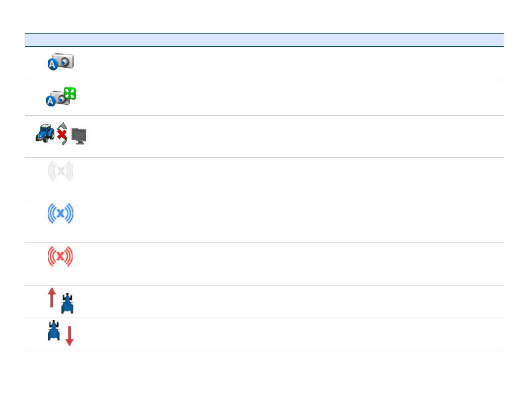Click the blue A badge on the plain camera

52,64
